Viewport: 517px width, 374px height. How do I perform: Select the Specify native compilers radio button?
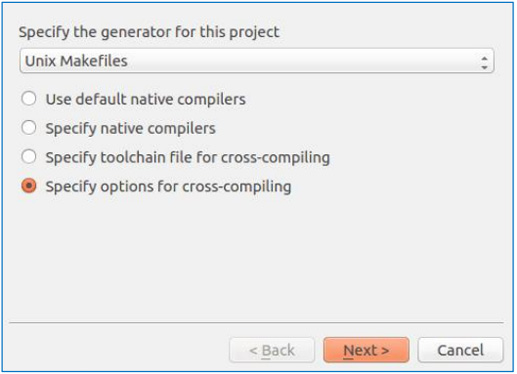coord(29,128)
